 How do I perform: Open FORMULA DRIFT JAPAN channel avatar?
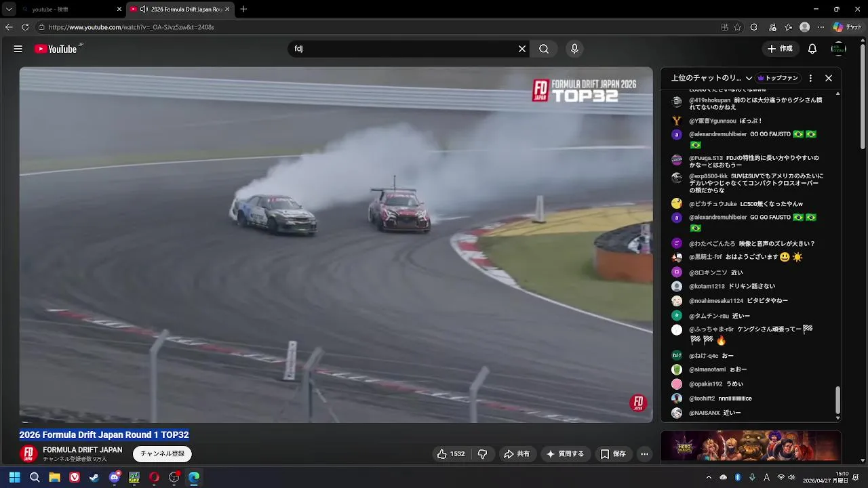pyautogui.click(x=28, y=453)
